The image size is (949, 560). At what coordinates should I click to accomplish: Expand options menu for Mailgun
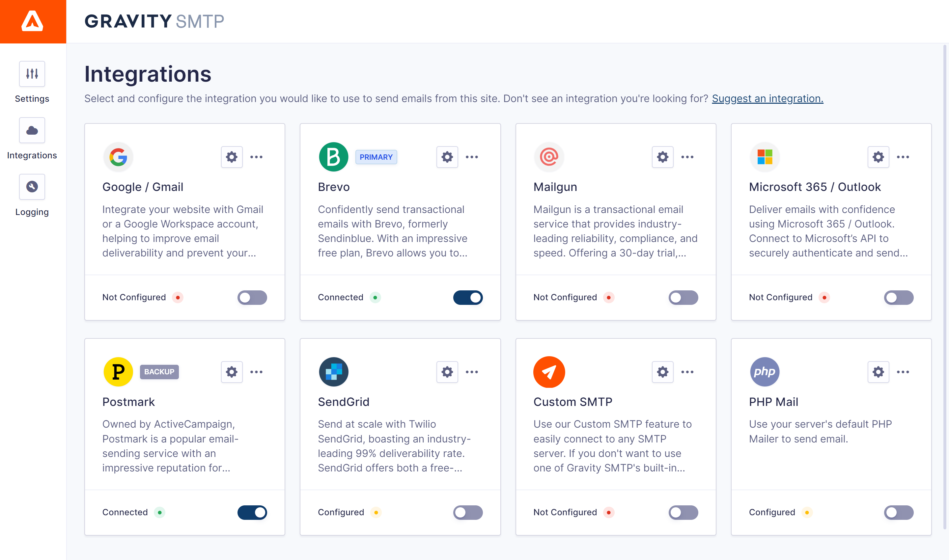(x=687, y=157)
